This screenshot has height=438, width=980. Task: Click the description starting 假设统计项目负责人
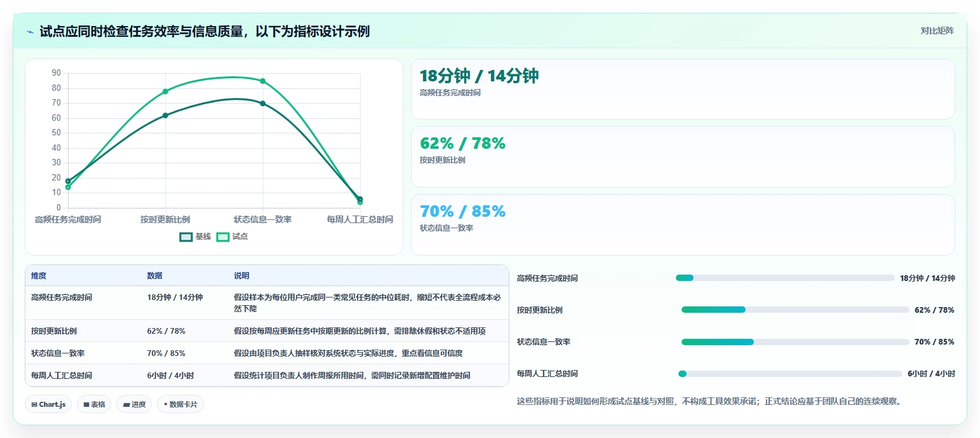pyautogui.click(x=352, y=375)
